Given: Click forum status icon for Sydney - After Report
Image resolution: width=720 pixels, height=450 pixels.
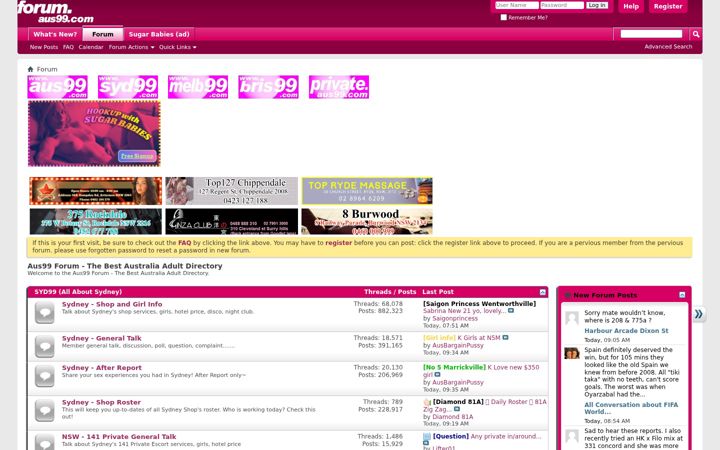Looking at the screenshot, I should tap(45, 377).
